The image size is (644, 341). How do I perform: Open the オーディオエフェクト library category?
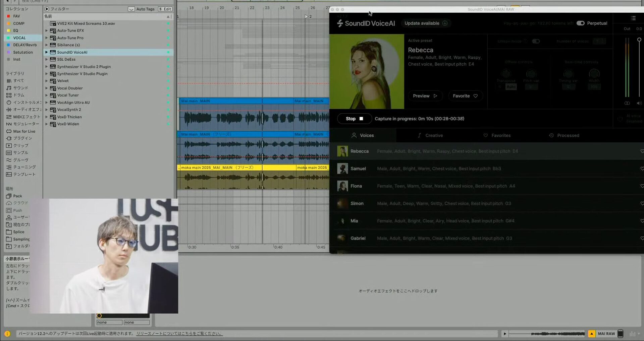[23, 110]
